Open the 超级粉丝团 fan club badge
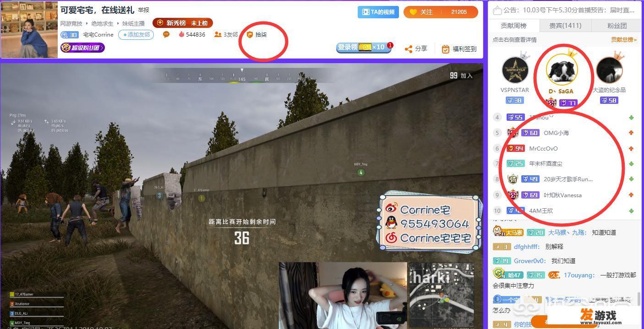Screen dimensions: 644x329 point(83,48)
